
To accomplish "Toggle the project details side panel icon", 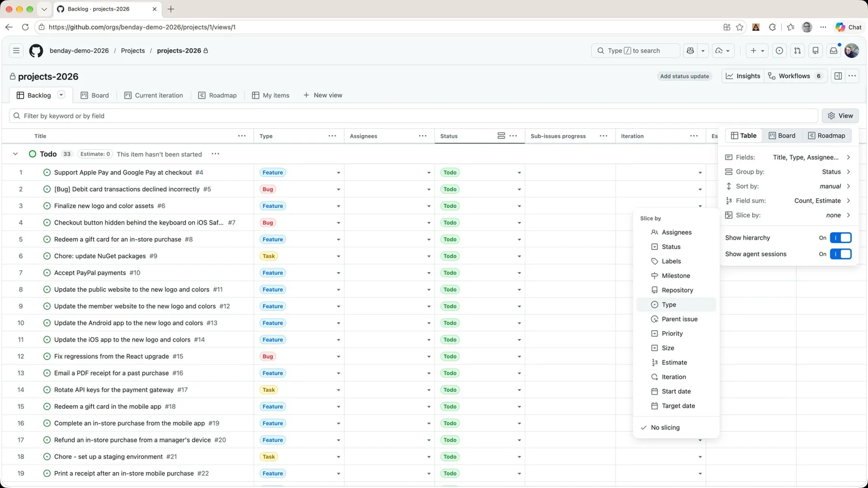I will [x=838, y=76].
